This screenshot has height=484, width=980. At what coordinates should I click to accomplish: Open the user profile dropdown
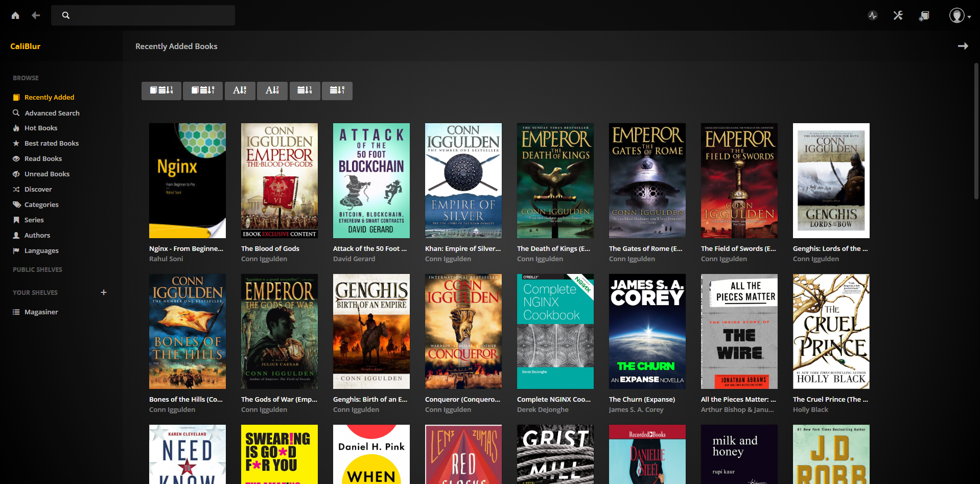pyautogui.click(x=960, y=15)
